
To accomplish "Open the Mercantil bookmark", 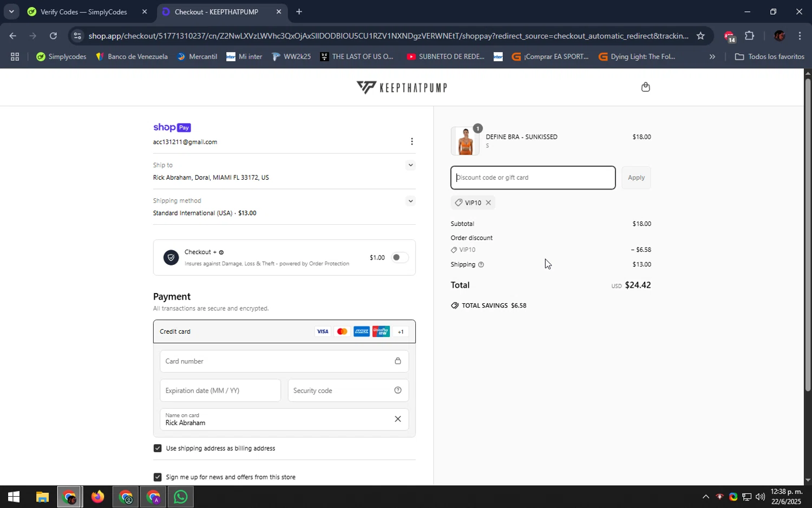I will tap(198, 56).
